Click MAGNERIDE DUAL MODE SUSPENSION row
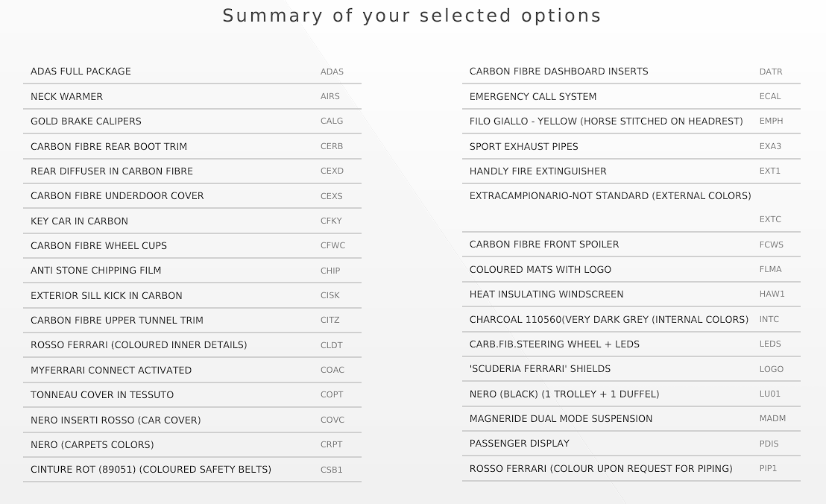Screen dimensions: 826x504 [x=631, y=419]
